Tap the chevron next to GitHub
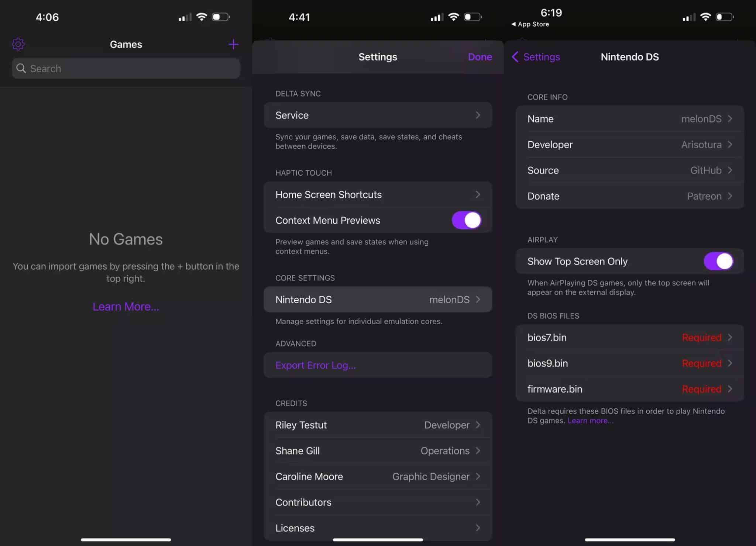The height and width of the screenshot is (546, 756). (730, 170)
